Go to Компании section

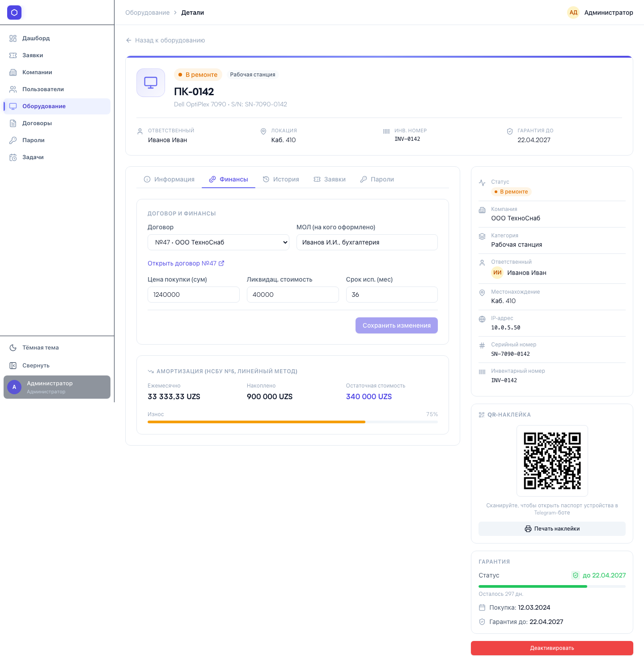pyautogui.click(x=57, y=72)
